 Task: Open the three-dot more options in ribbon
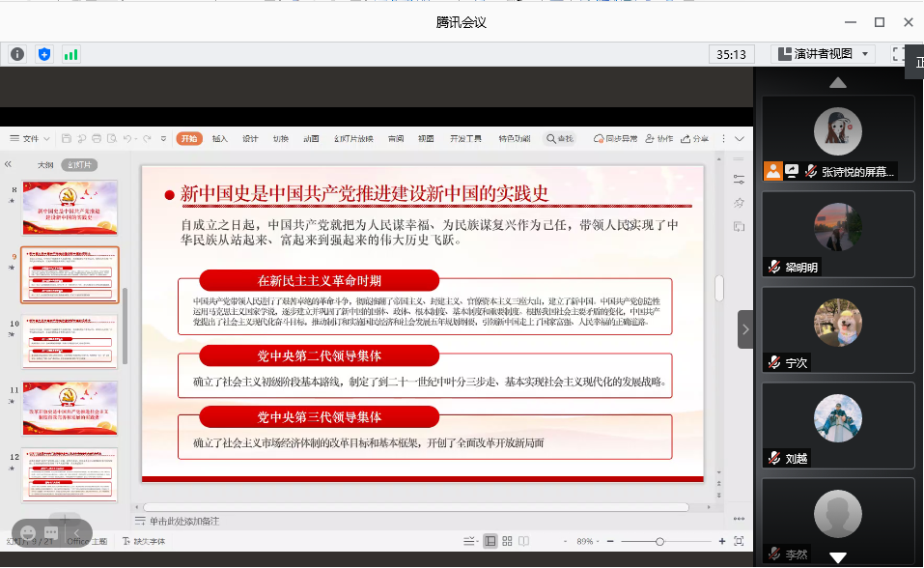pyautogui.click(x=723, y=138)
